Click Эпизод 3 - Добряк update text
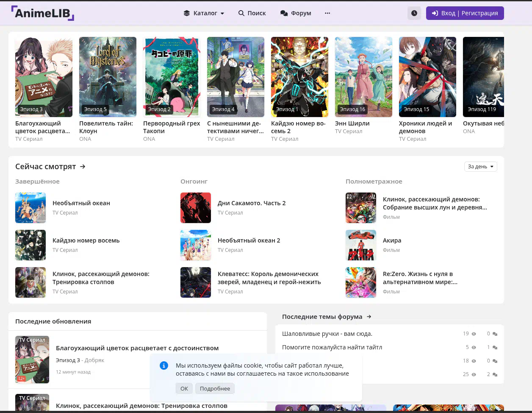Image resolution: width=532 pixels, height=413 pixels. [80, 360]
